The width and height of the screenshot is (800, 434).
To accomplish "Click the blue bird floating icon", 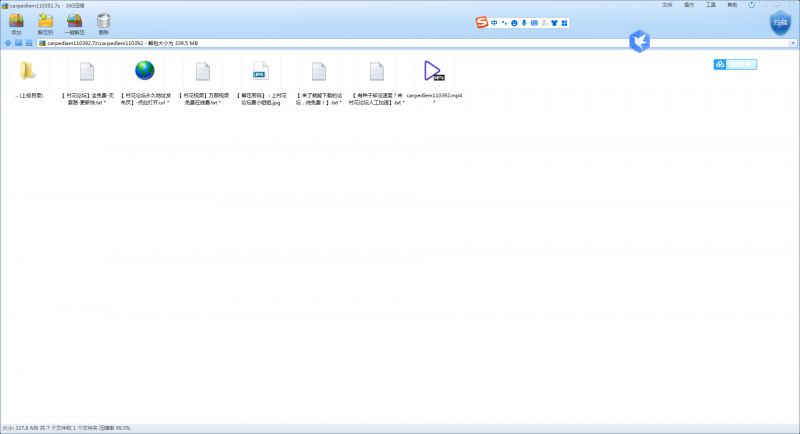I will point(640,41).
